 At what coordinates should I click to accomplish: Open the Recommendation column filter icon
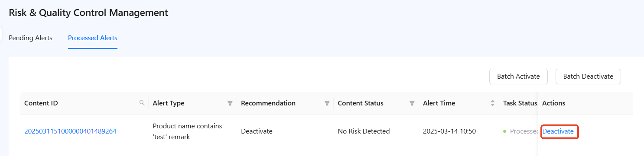point(327,103)
